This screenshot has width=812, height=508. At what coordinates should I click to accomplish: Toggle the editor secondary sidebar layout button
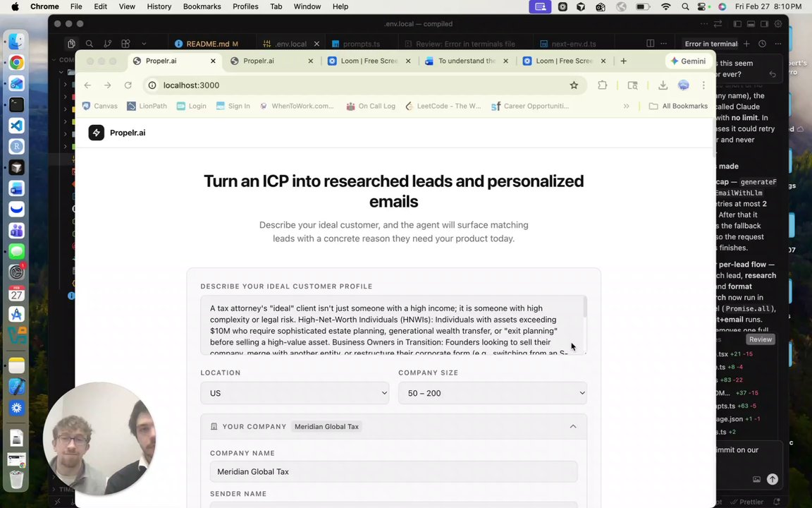point(764,24)
